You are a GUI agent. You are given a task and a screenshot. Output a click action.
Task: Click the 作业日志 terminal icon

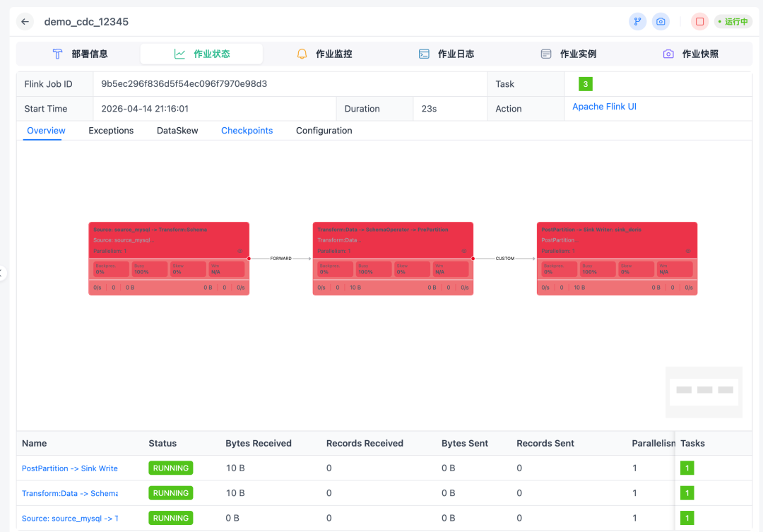(x=424, y=54)
